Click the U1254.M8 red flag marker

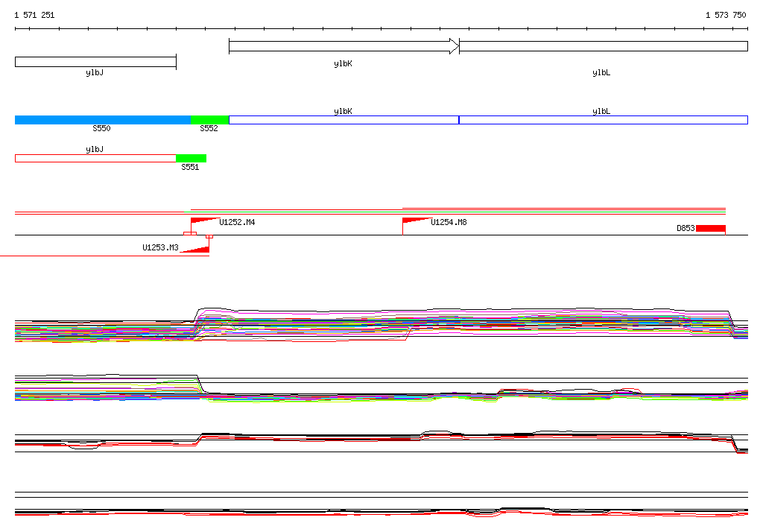click(x=417, y=221)
